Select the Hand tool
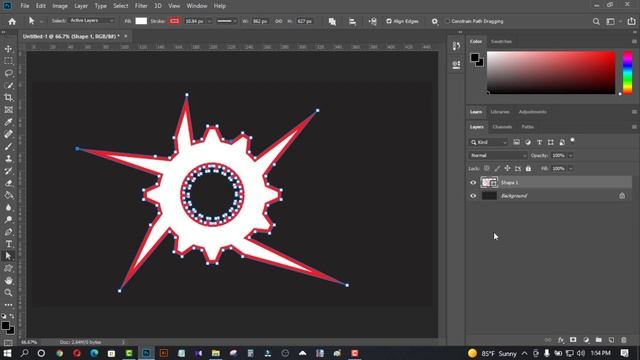This screenshot has height=360, width=640. (x=8, y=280)
